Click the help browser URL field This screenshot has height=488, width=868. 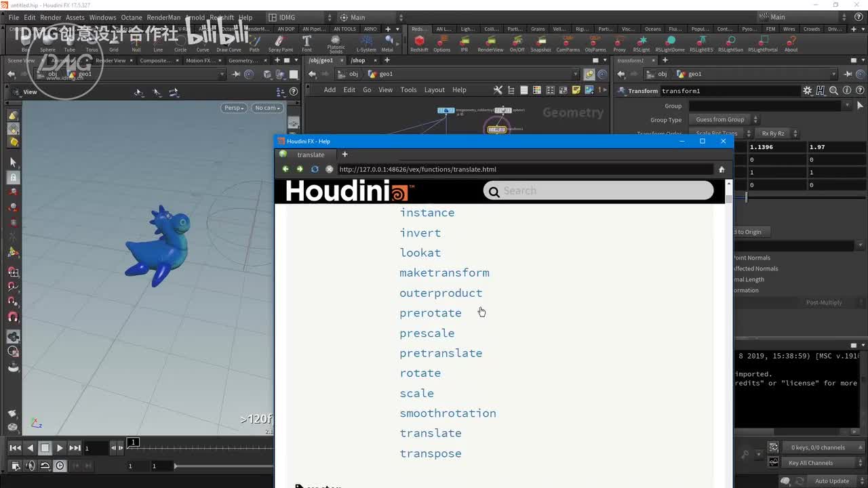(x=526, y=169)
